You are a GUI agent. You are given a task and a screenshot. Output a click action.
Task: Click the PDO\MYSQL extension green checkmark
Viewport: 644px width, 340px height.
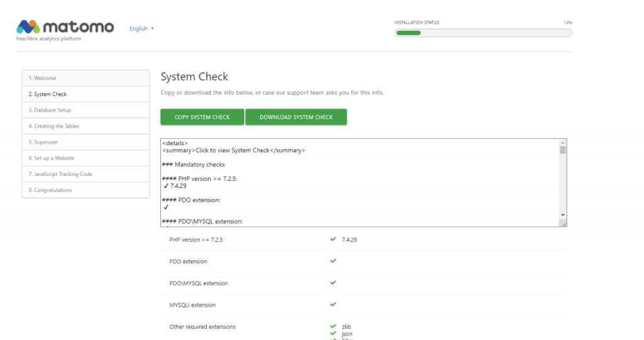tap(333, 283)
